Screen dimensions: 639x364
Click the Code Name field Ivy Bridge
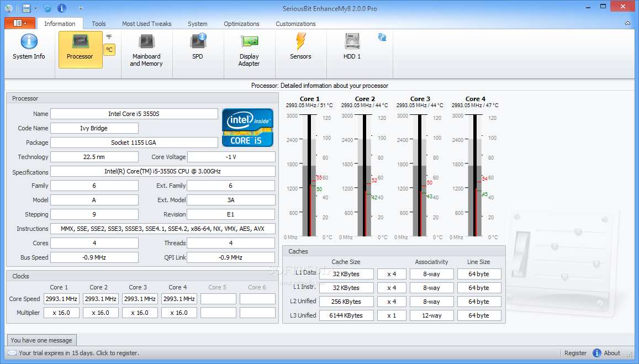(x=94, y=128)
